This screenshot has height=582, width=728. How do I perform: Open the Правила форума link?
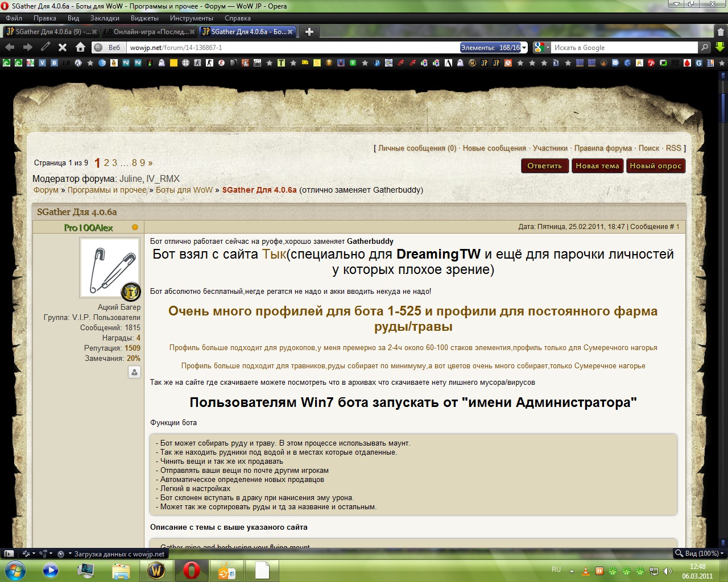click(603, 148)
